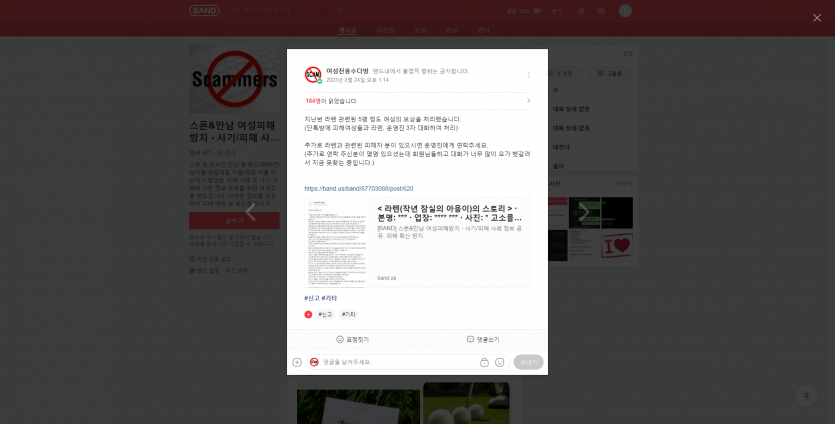Open the post options three-dot menu
The height and width of the screenshot is (424, 835).
[528, 75]
